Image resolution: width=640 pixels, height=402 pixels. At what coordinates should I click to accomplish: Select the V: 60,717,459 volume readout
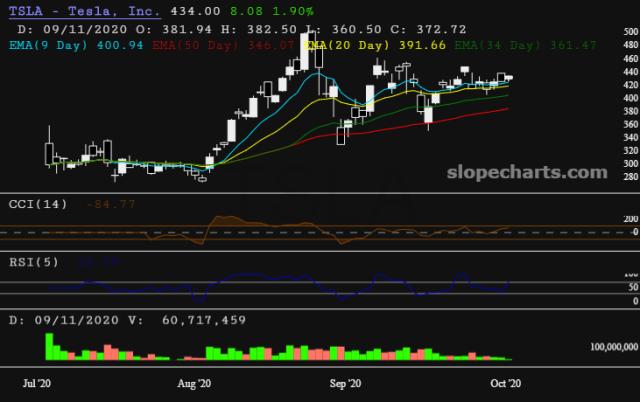coord(187,320)
